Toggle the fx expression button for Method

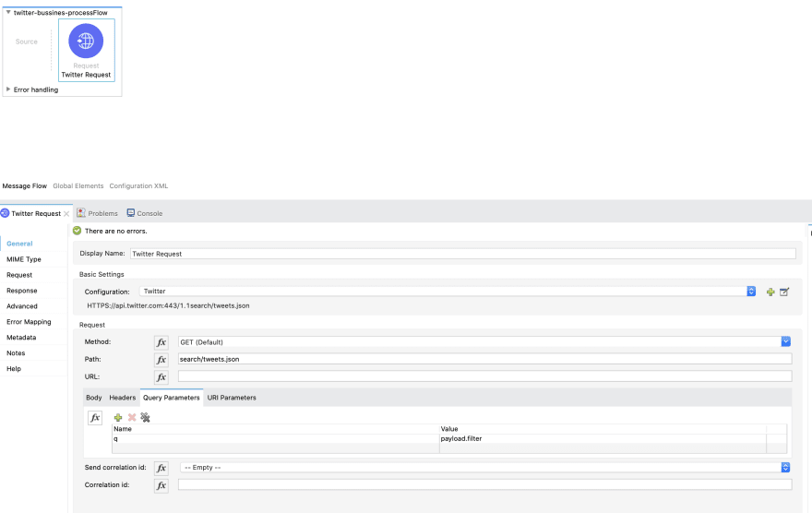[x=161, y=342]
